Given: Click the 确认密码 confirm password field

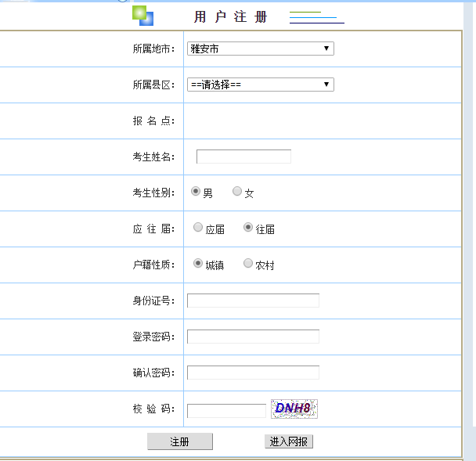Looking at the screenshot, I should point(253,373).
